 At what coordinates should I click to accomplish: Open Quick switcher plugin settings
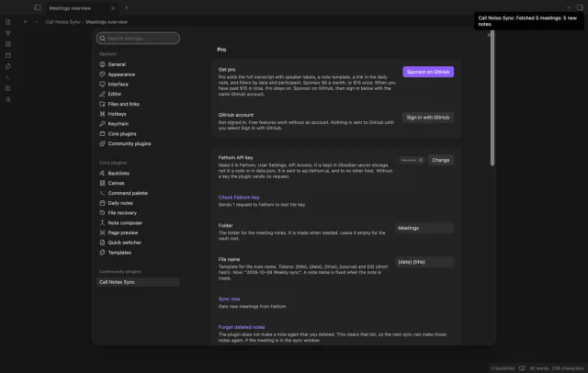pyautogui.click(x=138, y=243)
